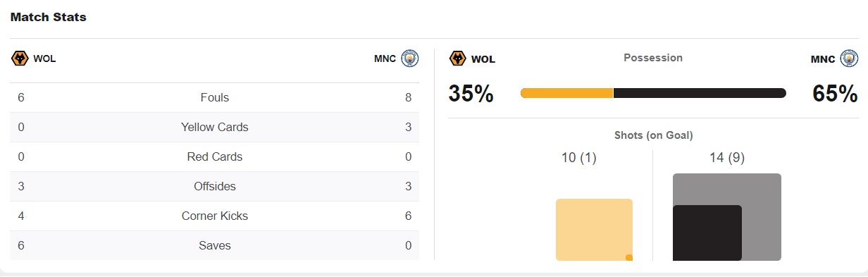868x277 pixels.
Task: Click the orange part of possession bar
Action: tap(566, 93)
